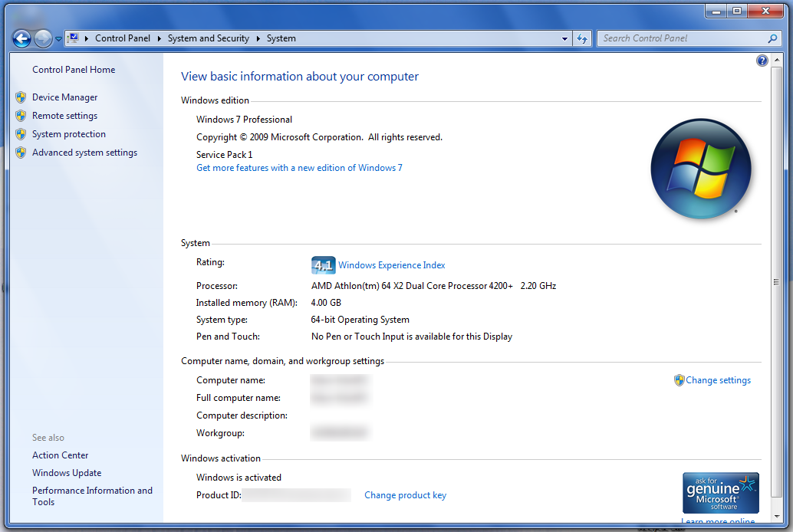Click the magnifying glass search icon
The image size is (793, 532).
tap(772, 38)
